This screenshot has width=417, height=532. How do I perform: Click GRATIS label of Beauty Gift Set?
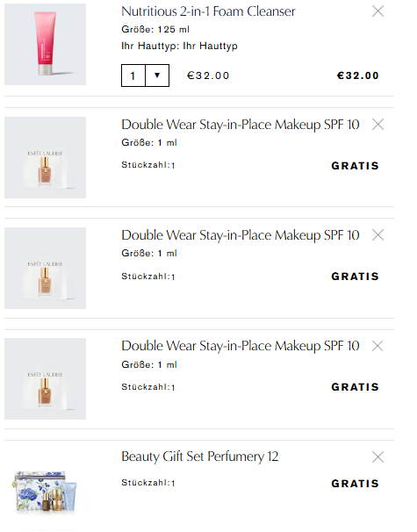(355, 483)
